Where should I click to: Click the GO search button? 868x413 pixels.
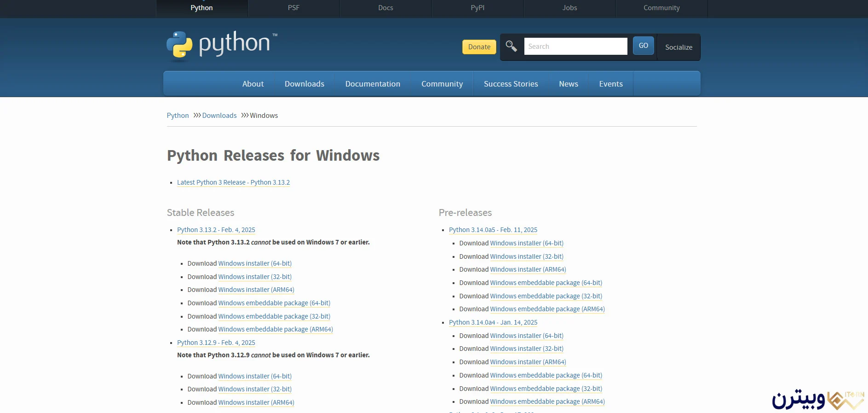644,46
